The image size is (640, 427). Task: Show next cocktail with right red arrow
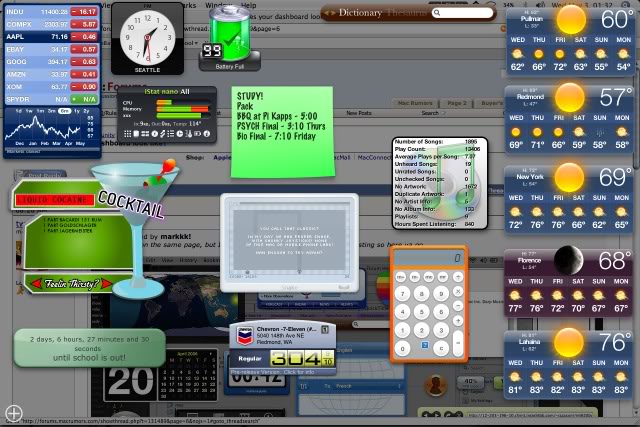coord(107,283)
